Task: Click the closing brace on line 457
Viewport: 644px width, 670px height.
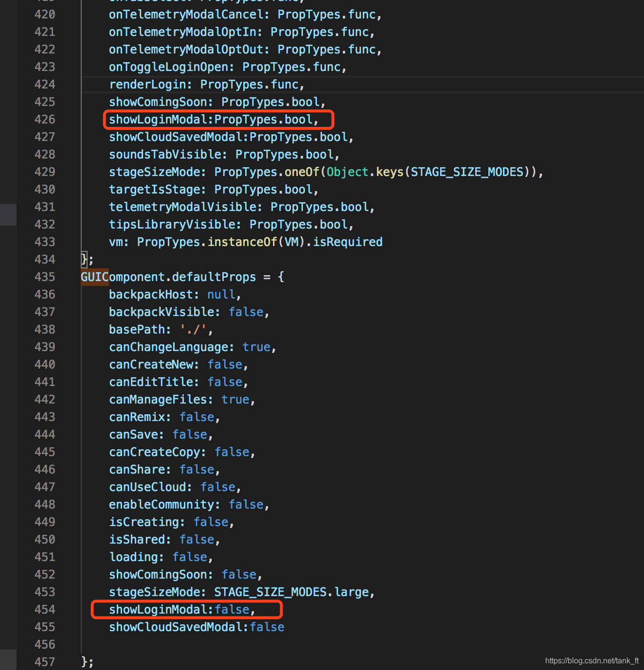Action: (84, 662)
